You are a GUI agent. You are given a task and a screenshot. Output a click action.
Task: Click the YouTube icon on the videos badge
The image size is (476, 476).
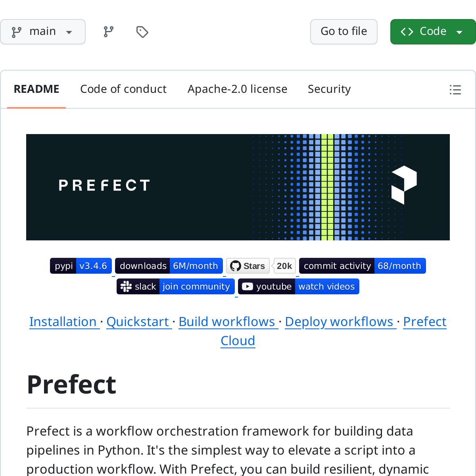pyautogui.click(x=247, y=286)
